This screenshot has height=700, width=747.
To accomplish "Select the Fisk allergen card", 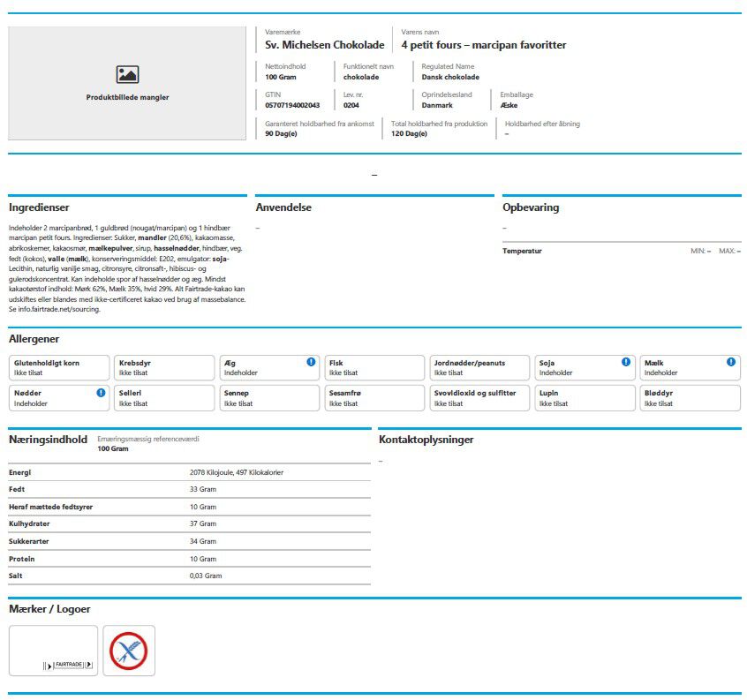I will point(374,367).
